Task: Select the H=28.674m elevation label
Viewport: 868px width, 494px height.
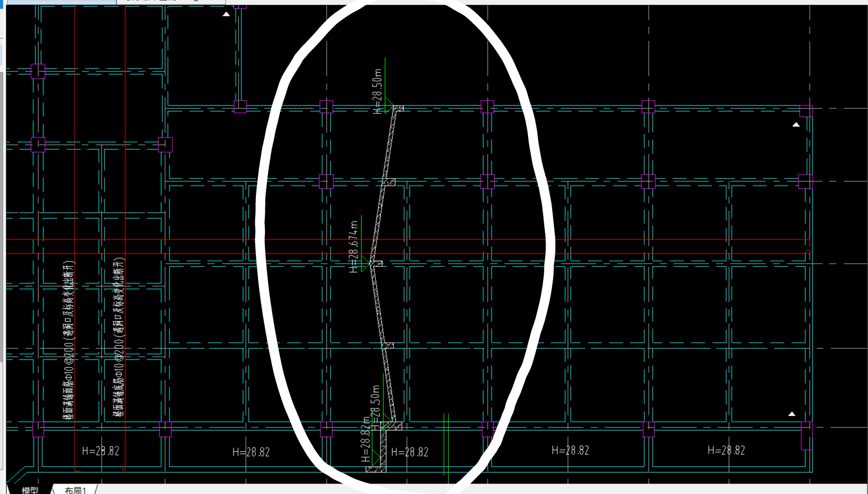Action: tap(353, 247)
